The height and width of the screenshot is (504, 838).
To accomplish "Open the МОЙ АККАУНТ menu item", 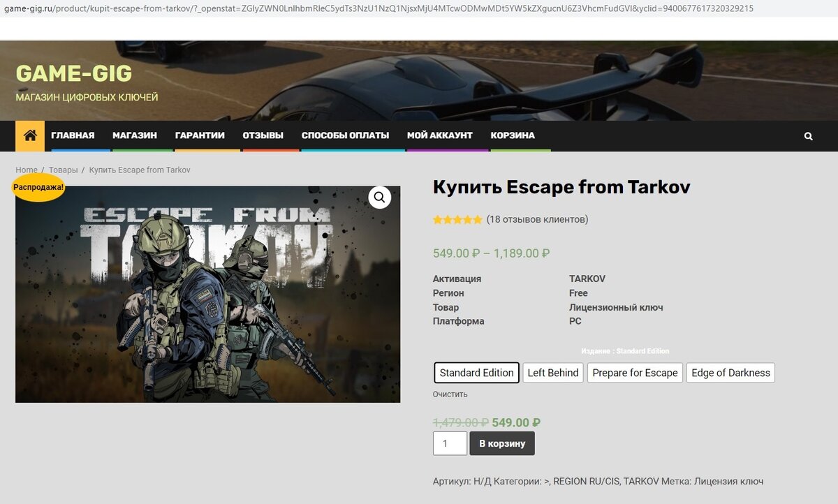I will (440, 135).
